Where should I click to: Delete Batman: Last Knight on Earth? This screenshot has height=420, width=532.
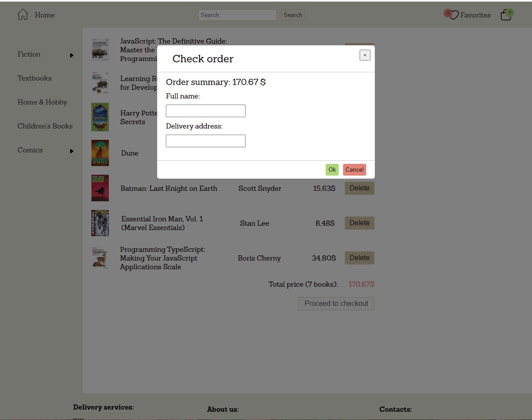coord(360,188)
